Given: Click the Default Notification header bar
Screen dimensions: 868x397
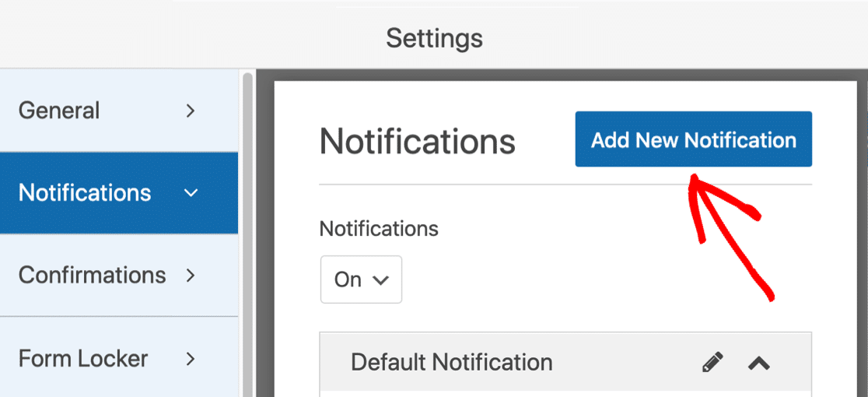Looking at the screenshot, I should click(x=565, y=362).
